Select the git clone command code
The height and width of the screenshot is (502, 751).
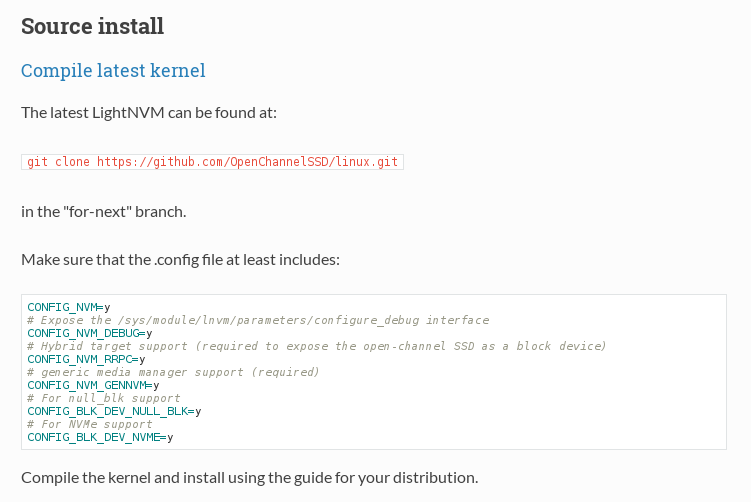(212, 162)
